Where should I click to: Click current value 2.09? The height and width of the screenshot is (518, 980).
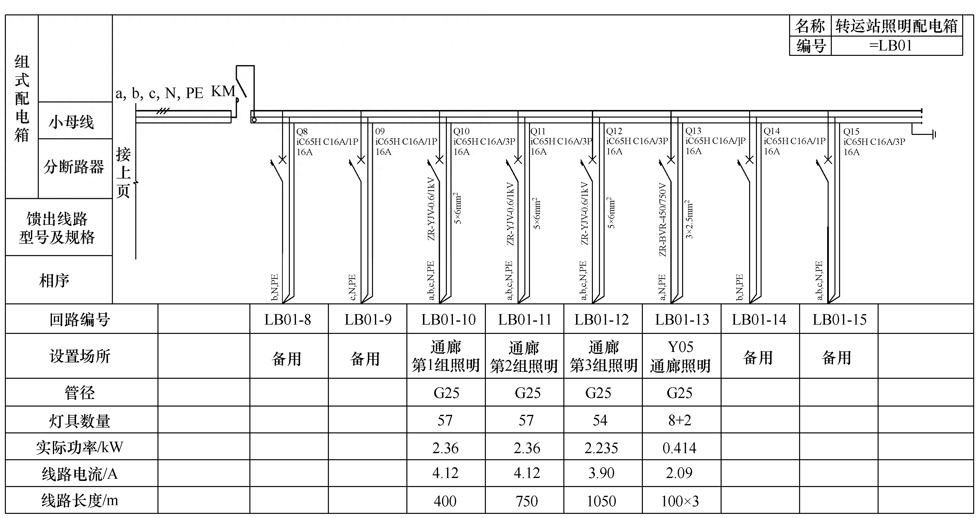point(679,473)
